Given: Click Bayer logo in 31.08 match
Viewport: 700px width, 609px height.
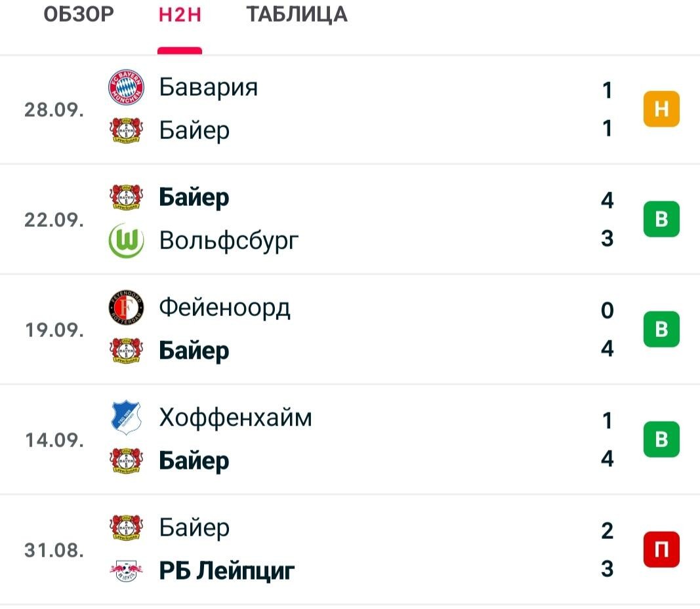Looking at the screenshot, I should point(127,527).
